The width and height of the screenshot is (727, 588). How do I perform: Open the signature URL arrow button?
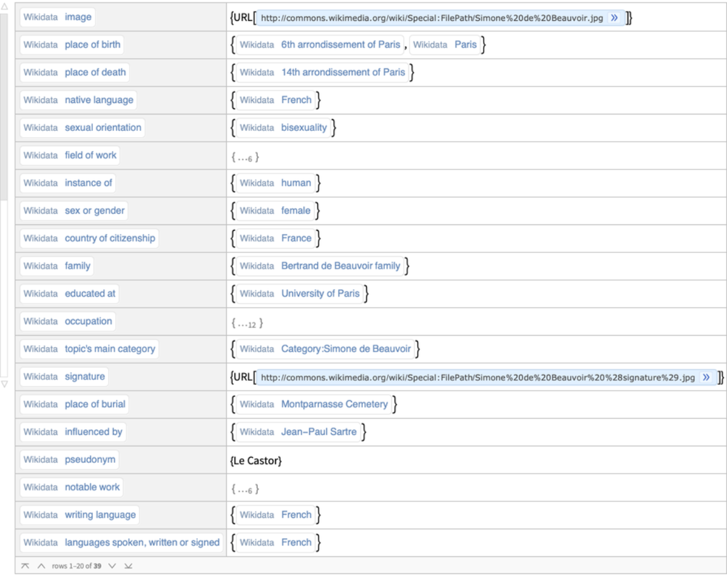[x=706, y=377]
